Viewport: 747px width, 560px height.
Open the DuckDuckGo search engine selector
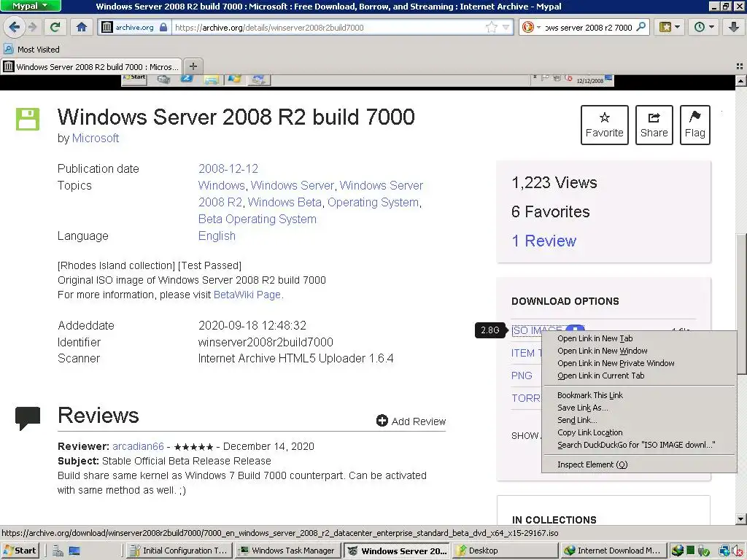click(x=531, y=27)
